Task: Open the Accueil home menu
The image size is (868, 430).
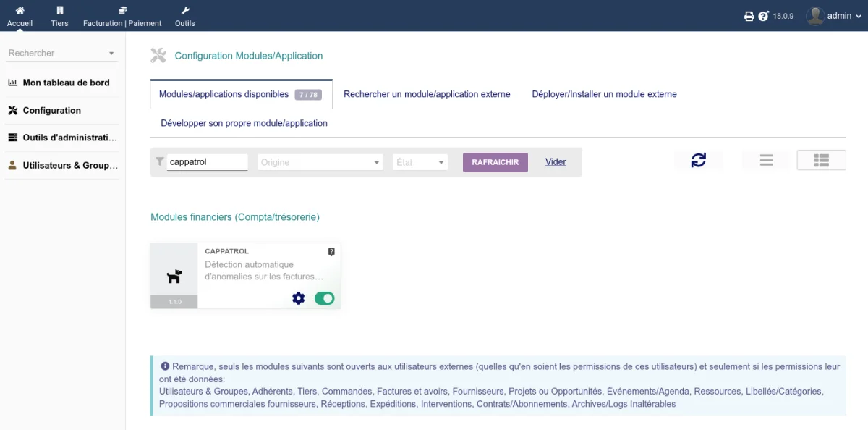Action: click(x=20, y=16)
